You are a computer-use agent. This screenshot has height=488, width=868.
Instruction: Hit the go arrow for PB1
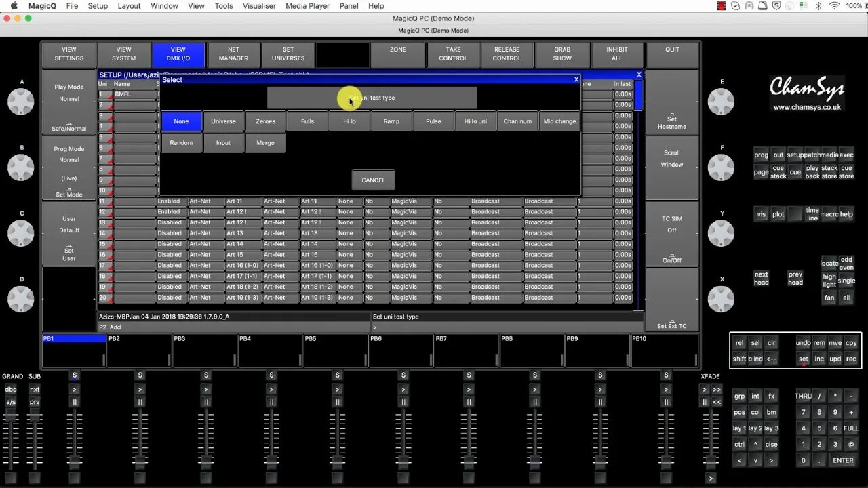coord(75,390)
